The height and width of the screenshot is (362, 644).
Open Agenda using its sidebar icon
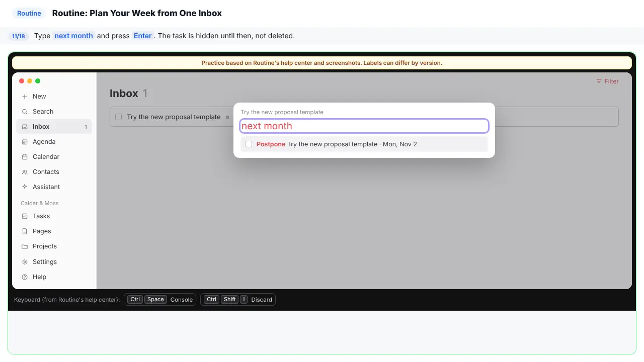[x=25, y=142]
